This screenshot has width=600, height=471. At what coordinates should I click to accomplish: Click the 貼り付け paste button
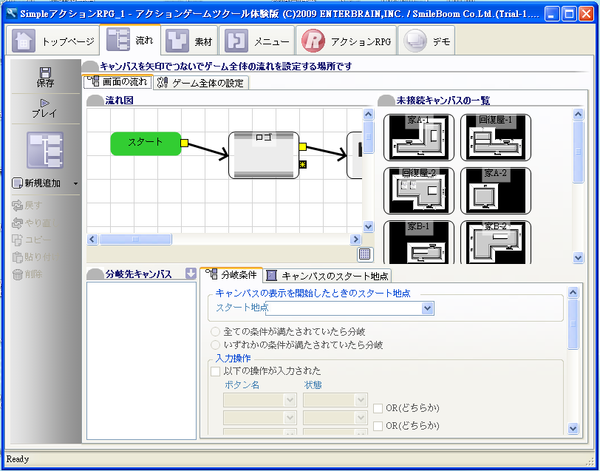[x=34, y=257]
